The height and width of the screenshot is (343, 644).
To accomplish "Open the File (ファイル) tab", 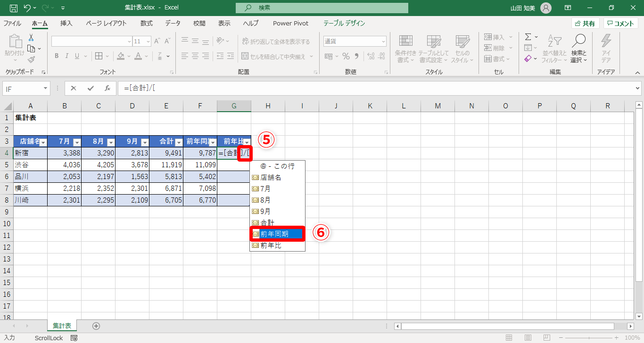I will coord(12,23).
